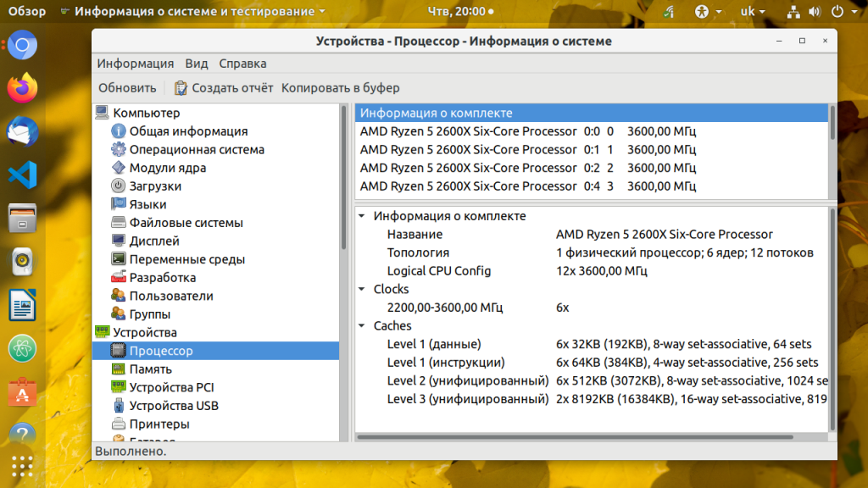Collapse the Информация о комплекте tree section
This screenshot has height=488, width=868.
tap(363, 216)
